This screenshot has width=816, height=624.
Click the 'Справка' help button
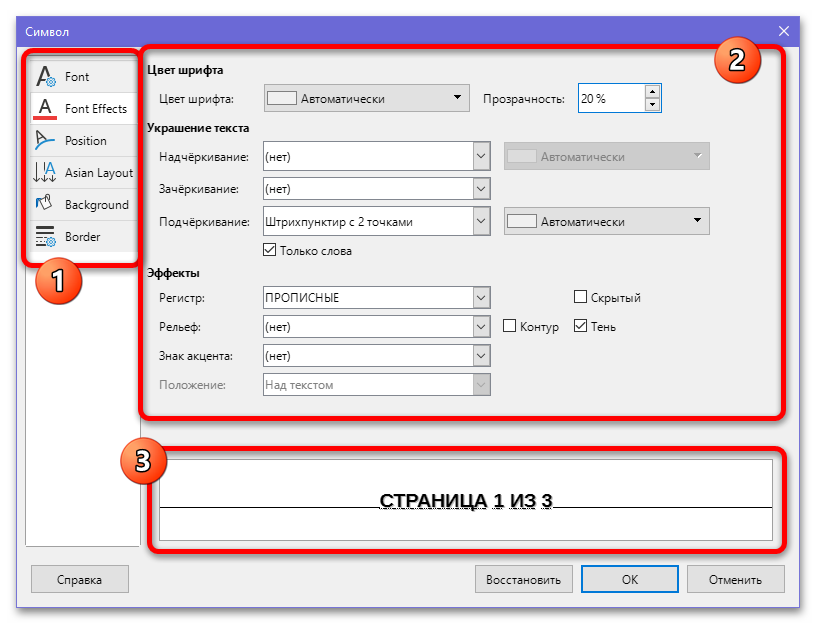pos(80,579)
